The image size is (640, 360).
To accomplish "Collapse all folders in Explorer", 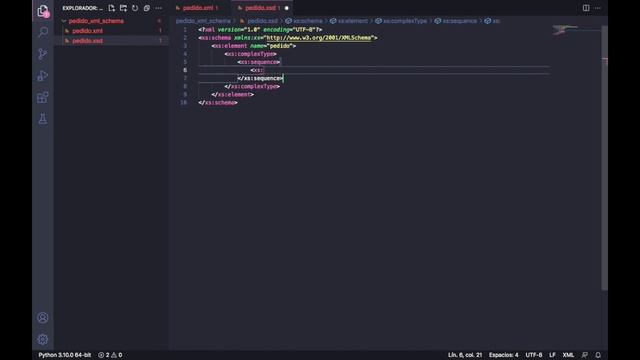I will tap(147, 8).
